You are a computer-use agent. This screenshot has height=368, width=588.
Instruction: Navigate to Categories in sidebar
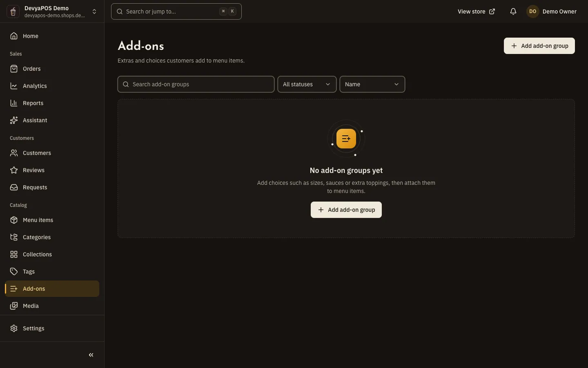pos(52,237)
